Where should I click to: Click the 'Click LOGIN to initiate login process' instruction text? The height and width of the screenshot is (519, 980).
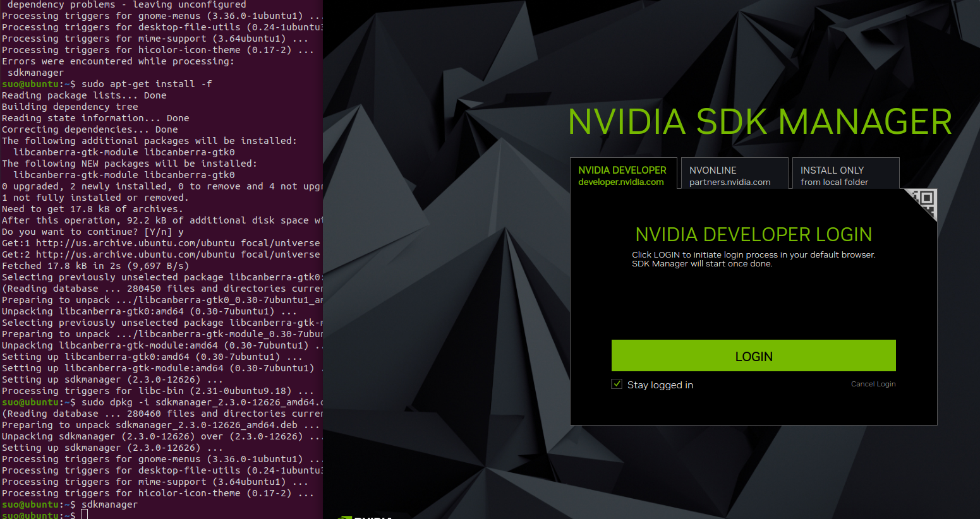(753, 259)
